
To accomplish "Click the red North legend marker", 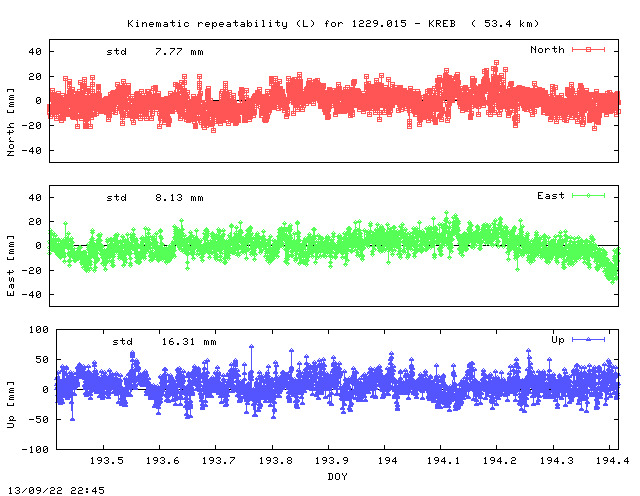I will tap(588, 50).
